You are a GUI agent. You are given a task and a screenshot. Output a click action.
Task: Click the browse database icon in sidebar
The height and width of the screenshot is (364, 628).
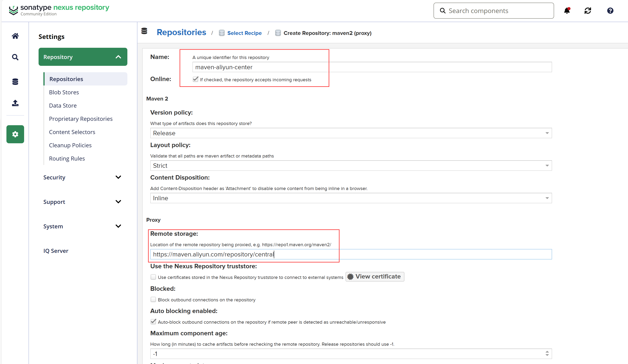(x=15, y=82)
